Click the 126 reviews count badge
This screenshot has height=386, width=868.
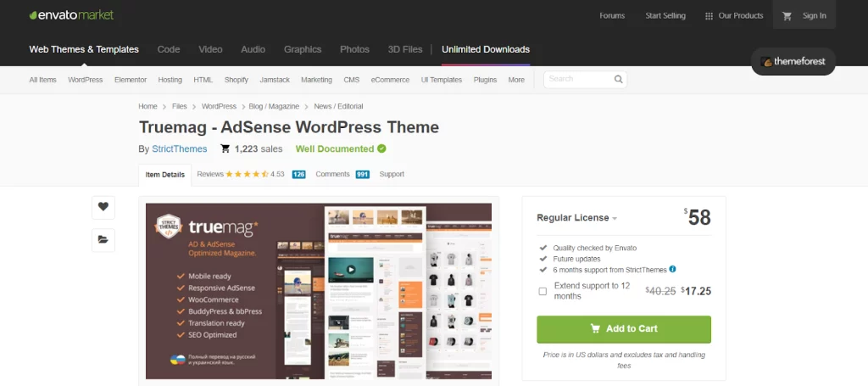coord(299,174)
